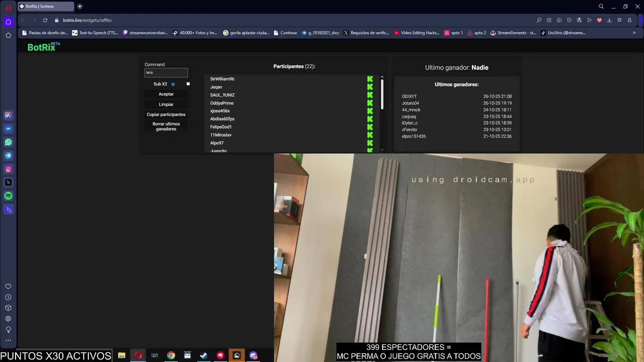
Task: Open Opera browser from taskbar
Action: tap(138, 355)
